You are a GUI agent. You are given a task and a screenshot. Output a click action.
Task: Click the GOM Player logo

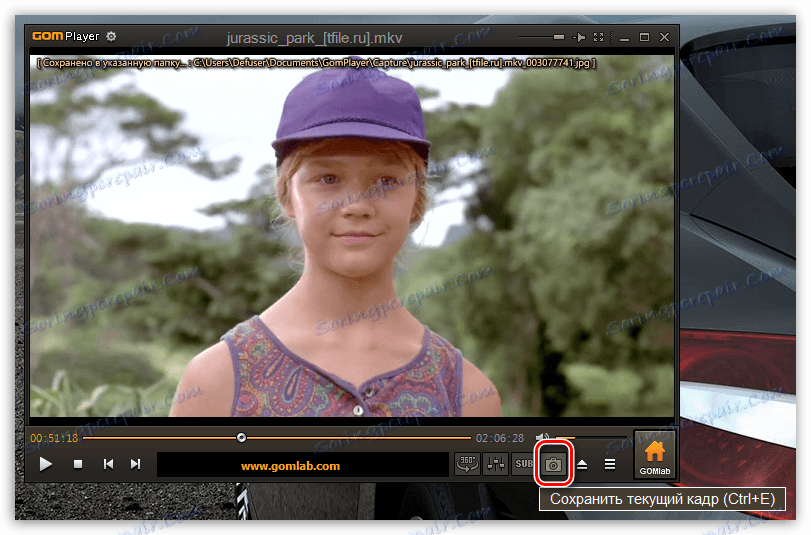point(65,36)
